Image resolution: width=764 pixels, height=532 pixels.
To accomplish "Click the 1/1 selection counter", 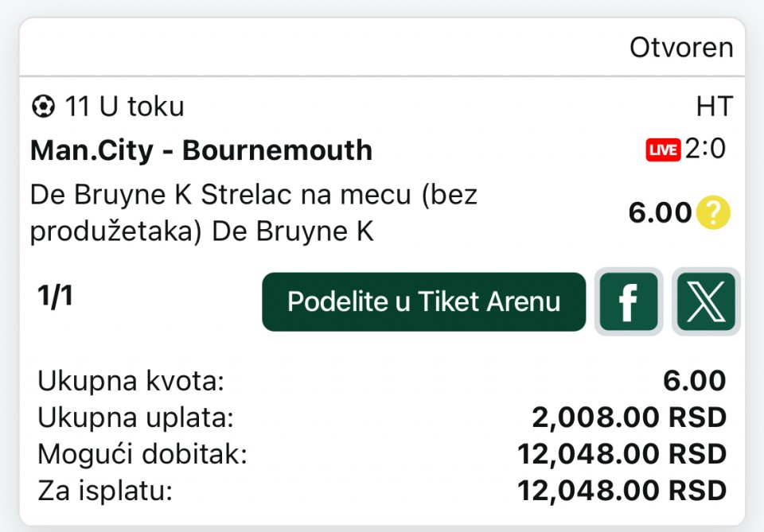I will coord(55,296).
